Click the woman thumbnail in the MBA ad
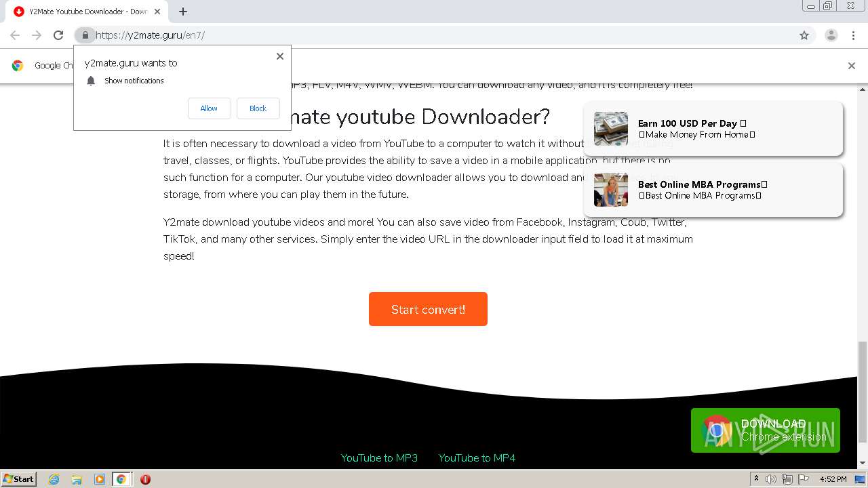Screen dimensions: 868x488 click(x=611, y=190)
